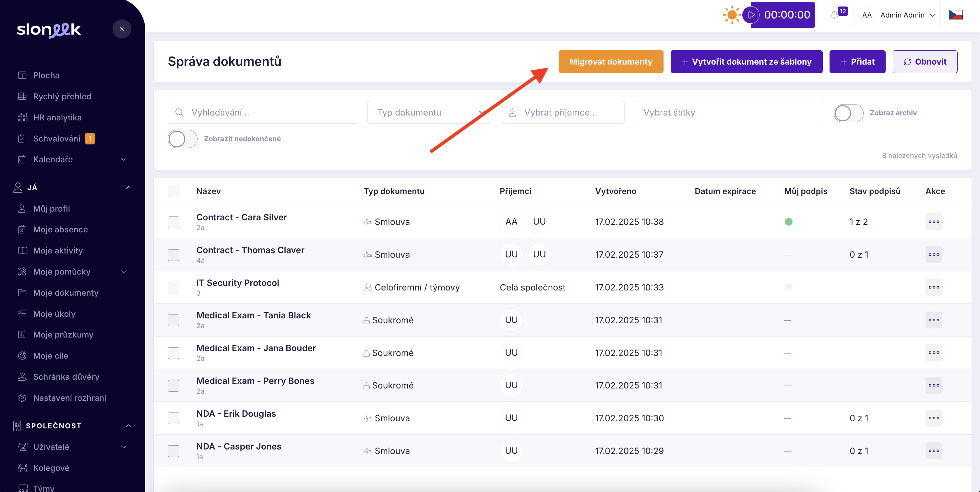Open notifications bell with 12 badge
The image size is (980, 492).
pos(834,15)
